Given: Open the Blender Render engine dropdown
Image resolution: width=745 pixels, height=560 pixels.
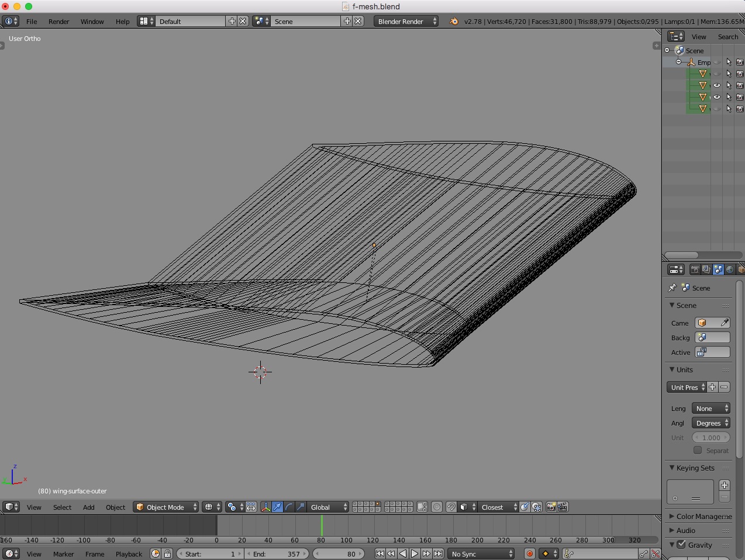Looking at the screenshot, I should pos(406,21).
